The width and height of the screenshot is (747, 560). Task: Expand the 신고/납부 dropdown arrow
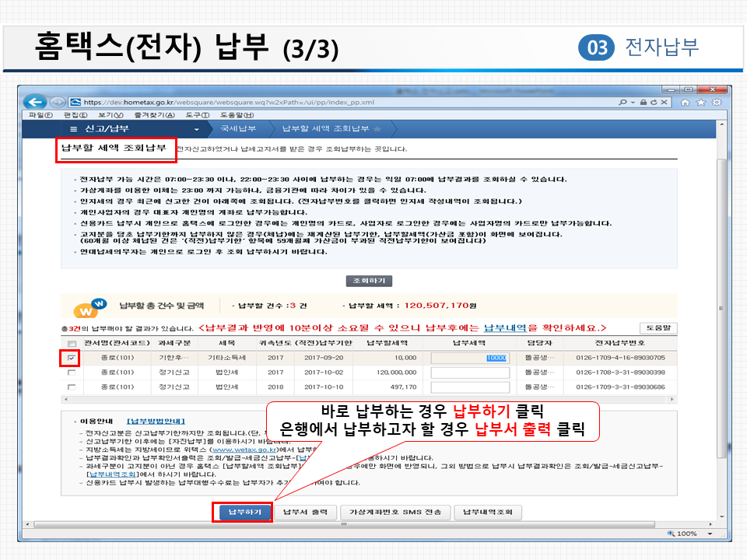197,128
